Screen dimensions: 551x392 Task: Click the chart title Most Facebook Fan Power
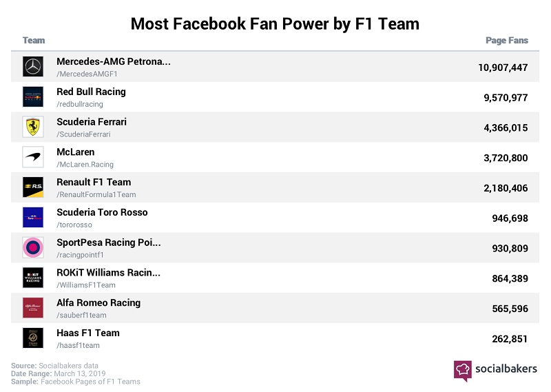[275, 24]
